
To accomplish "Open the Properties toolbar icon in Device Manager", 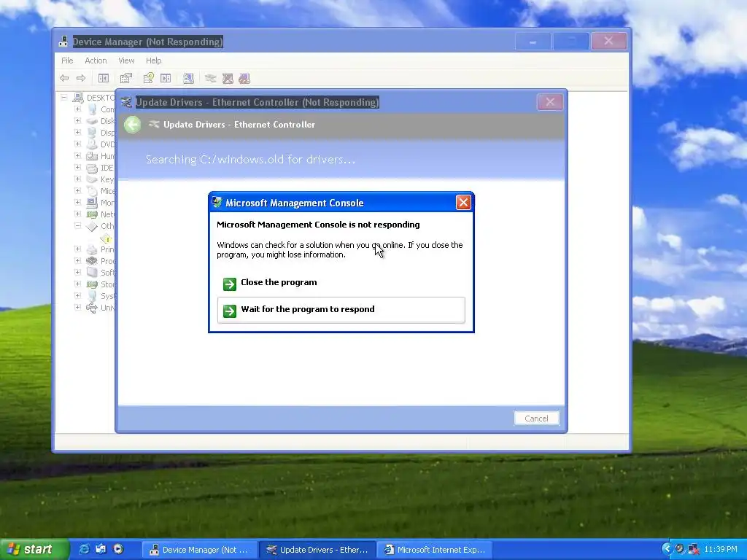I will [x=125, y=78].
